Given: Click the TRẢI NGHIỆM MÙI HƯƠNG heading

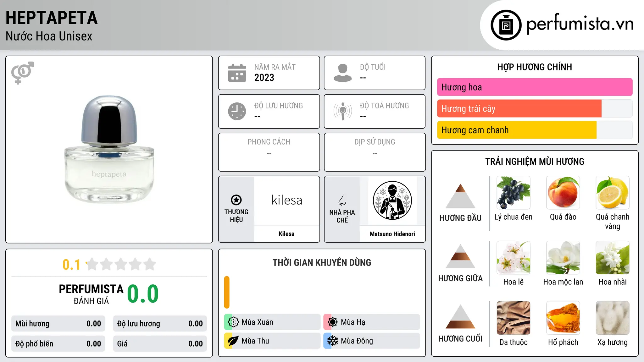Looking at the screenshot, I should tap(535, 162).
